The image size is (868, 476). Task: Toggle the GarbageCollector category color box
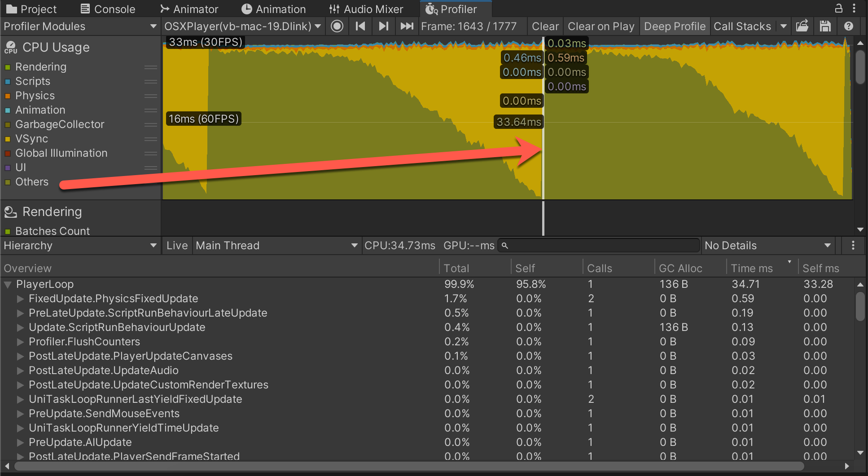[x=8, y=125]
